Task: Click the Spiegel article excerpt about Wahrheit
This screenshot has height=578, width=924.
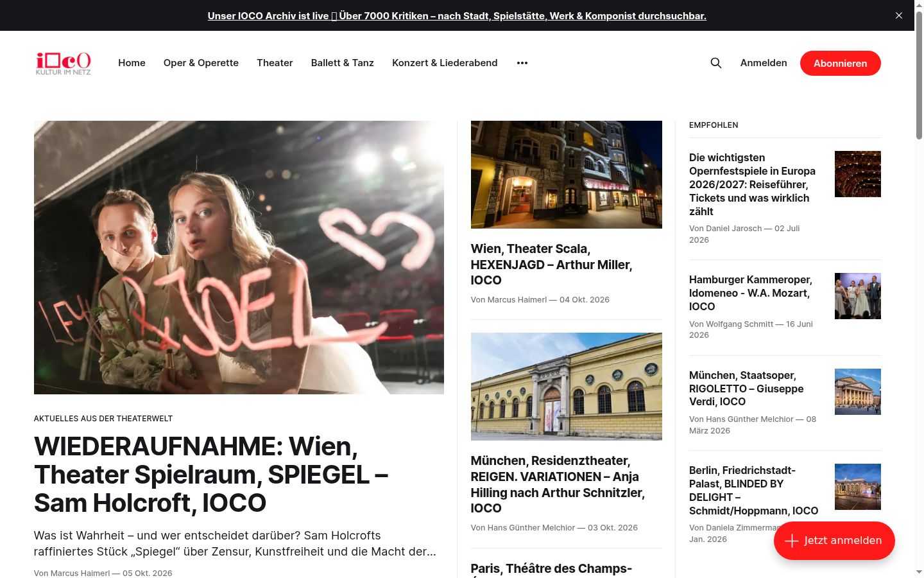Action: 235,543
